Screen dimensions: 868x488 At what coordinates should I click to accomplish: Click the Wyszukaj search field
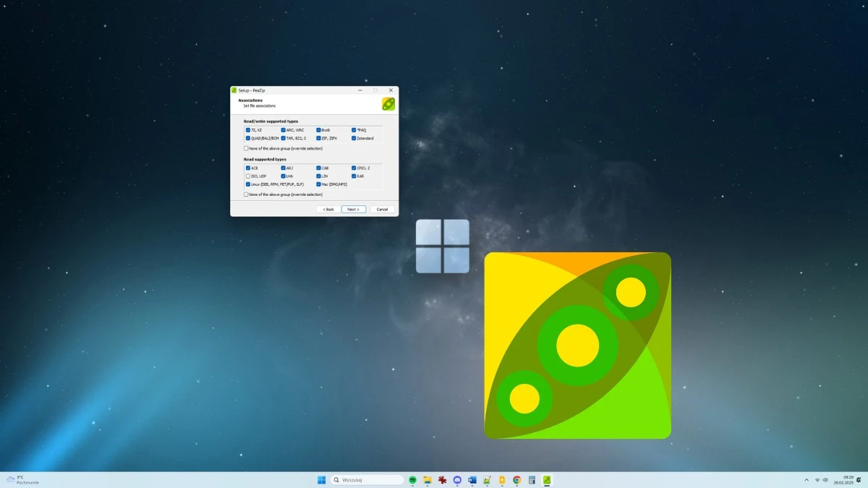coord(365,479)
